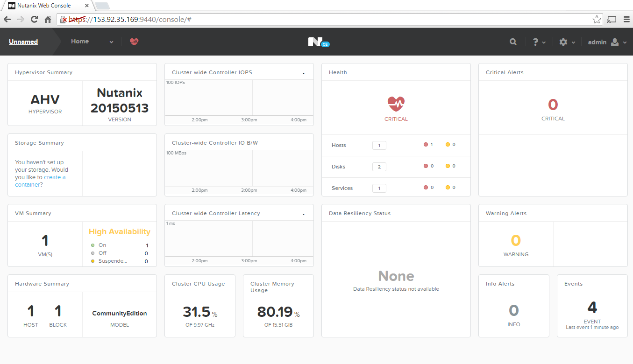The width and height of the screenshot is (633, 364).
Task: Expand the Home navigation dropdown
Action: coord(111,42)
